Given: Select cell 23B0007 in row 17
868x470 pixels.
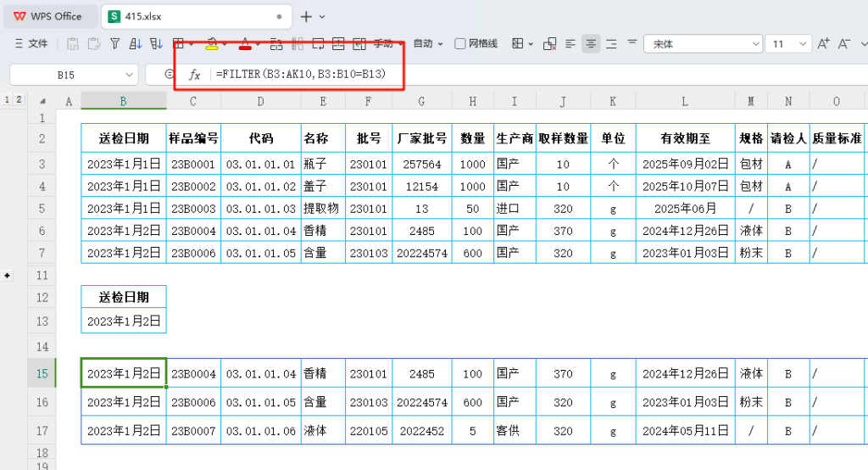Looking at the screenshot, I should [194, 431].
